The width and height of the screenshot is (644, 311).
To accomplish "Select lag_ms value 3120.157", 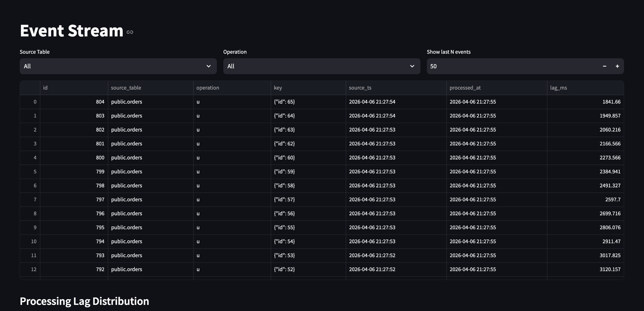I will pos(585,269).
